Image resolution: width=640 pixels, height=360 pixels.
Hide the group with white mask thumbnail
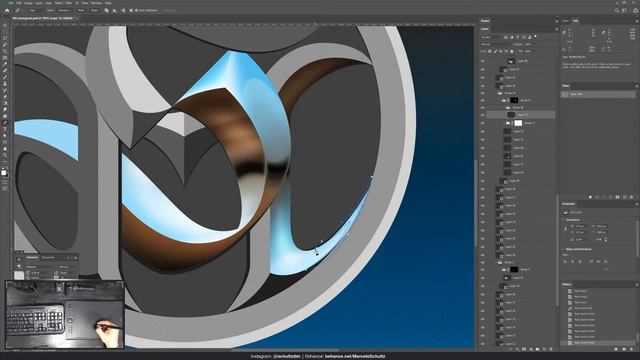[482, 123]
